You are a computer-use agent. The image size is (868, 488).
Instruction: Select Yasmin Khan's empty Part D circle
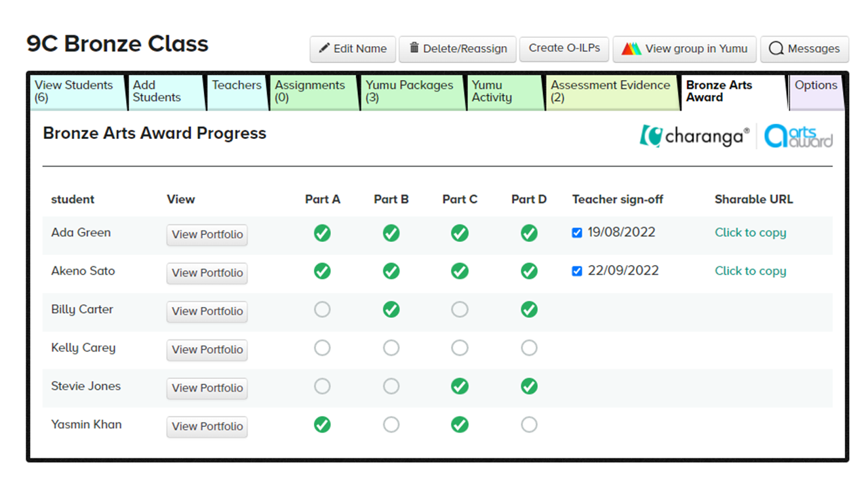[529, 425]
